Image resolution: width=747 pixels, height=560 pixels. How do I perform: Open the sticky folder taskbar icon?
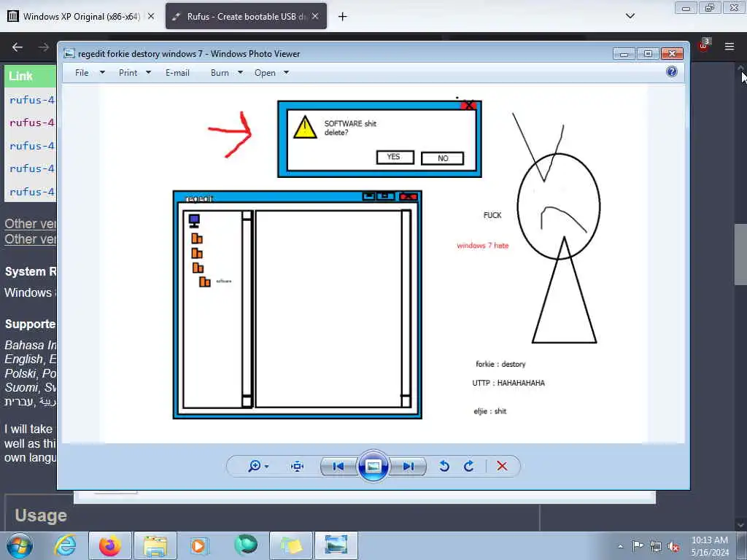pos(291,545)
